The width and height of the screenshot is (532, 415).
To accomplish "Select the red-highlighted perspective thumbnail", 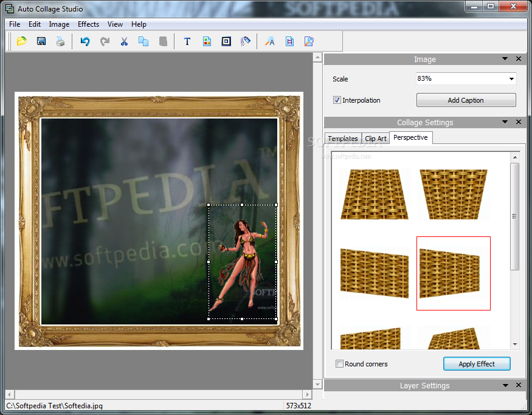I will pos(454,273).
